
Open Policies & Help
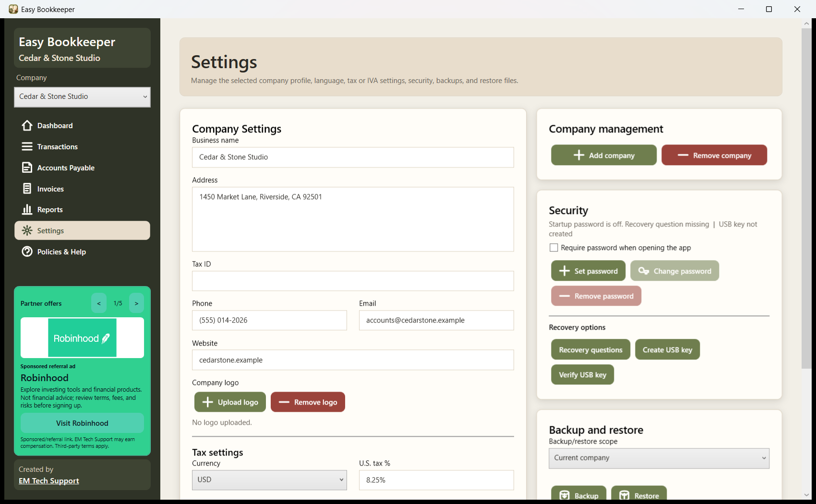[x=82, y=252]
